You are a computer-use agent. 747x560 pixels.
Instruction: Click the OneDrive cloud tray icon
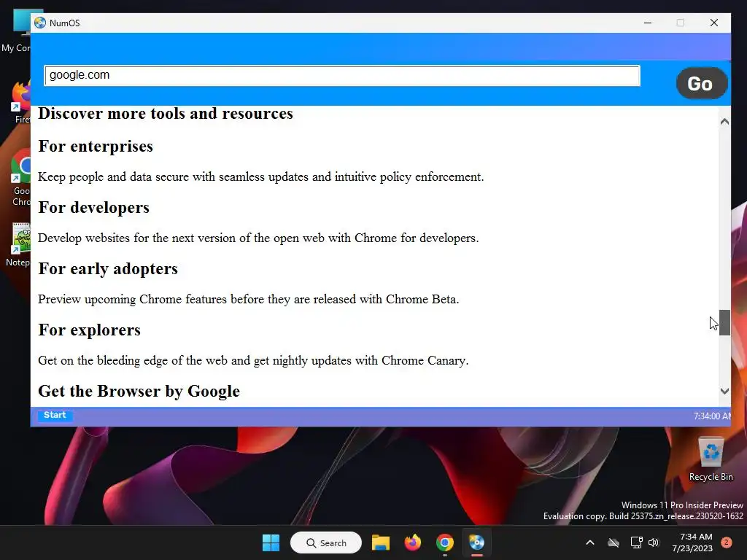tap(614, 542)
